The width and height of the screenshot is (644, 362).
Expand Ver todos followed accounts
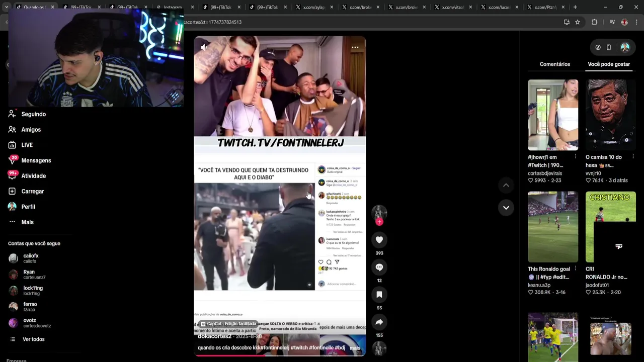point(33,339)
